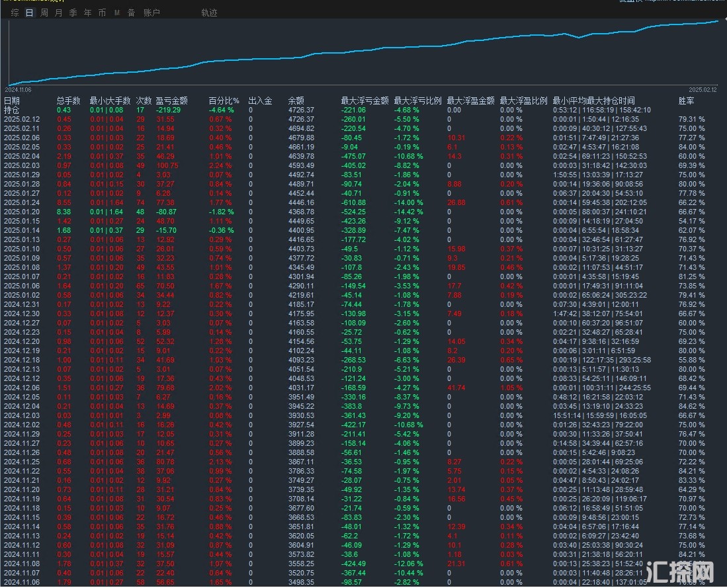Image resolution: width=727 pixels, height=588 pixels.
Task: Click the 余额 column header
Action: 296,101
